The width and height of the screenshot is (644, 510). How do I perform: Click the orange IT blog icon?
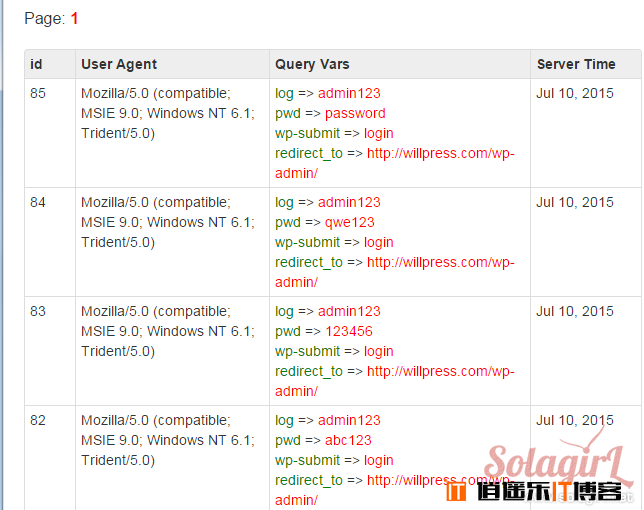[x=456, y=491]
